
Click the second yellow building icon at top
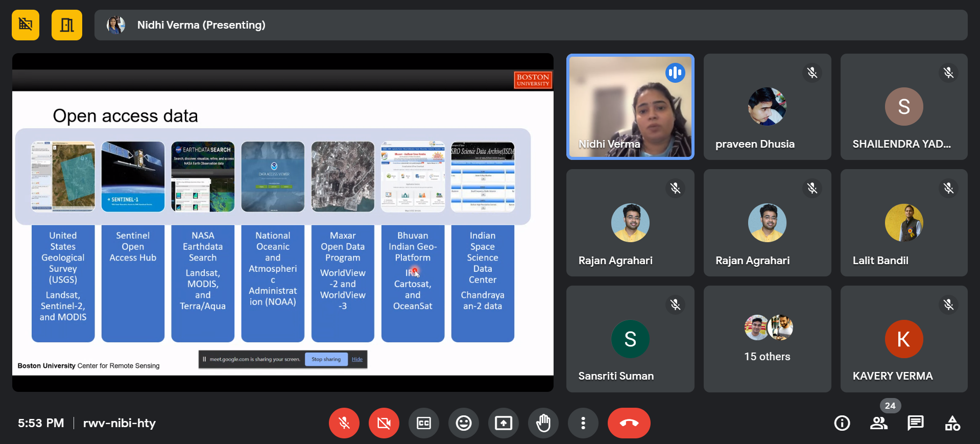click(67, 25)
